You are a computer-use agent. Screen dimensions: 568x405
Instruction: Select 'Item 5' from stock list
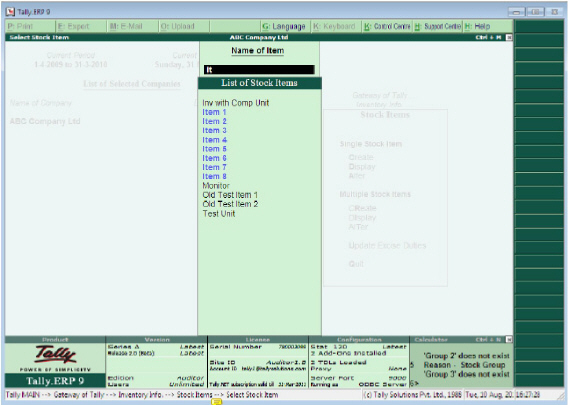pyautogui.click(x=214, y=149)
